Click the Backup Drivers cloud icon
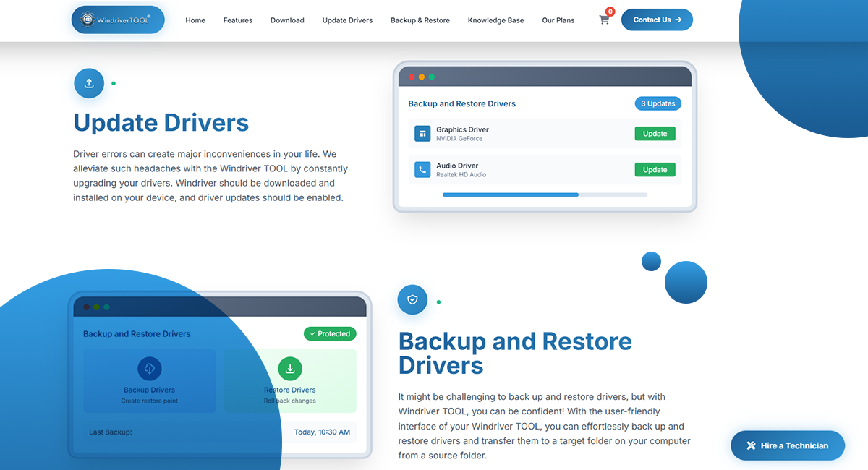This screenshot has height=470, width=868. click(x=150, y=369)
